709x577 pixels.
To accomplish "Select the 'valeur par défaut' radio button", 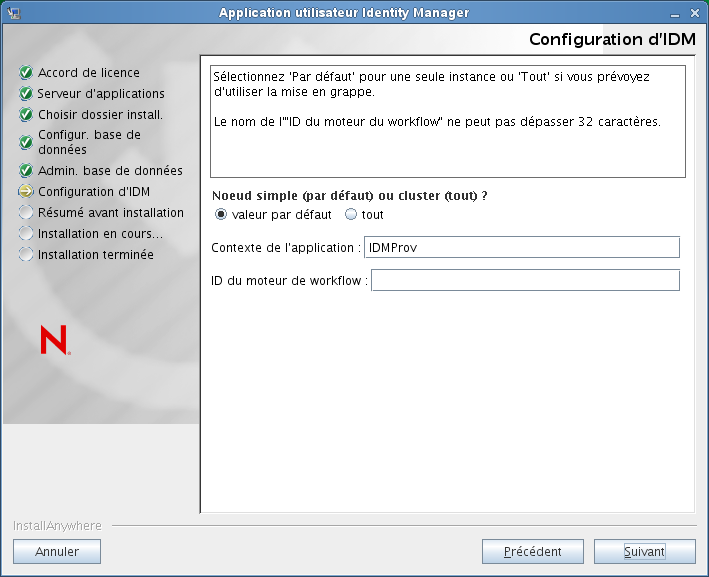I will coord(222,215).
